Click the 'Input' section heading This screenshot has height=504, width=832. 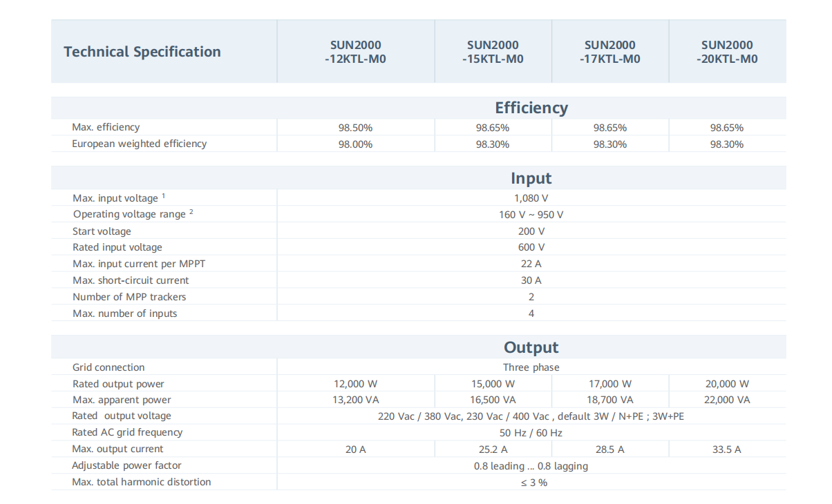tap(531, 178)
